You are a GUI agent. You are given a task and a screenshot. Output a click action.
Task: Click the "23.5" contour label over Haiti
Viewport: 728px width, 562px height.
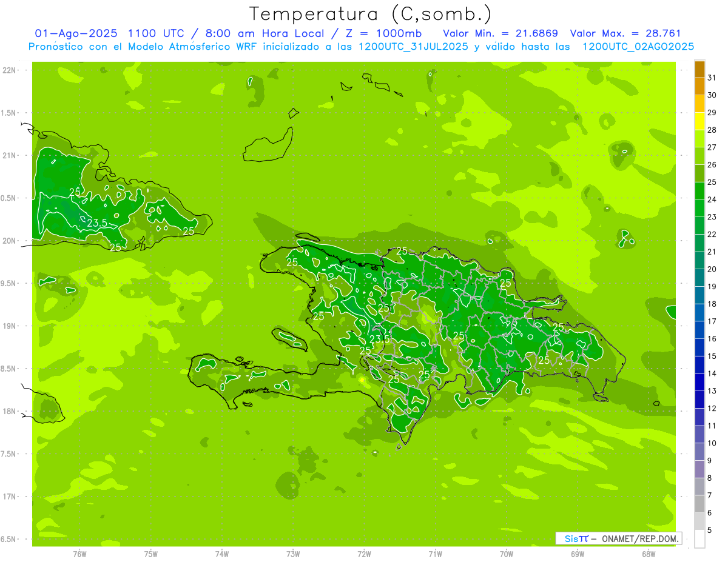click(x=380, y=339)
